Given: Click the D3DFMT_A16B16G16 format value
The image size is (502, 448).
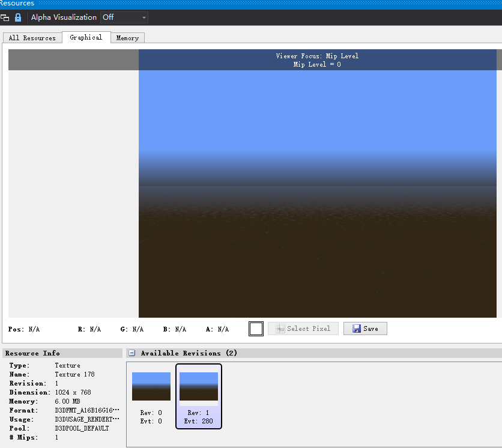Looking at the screenshot, I should pos(87,410).
